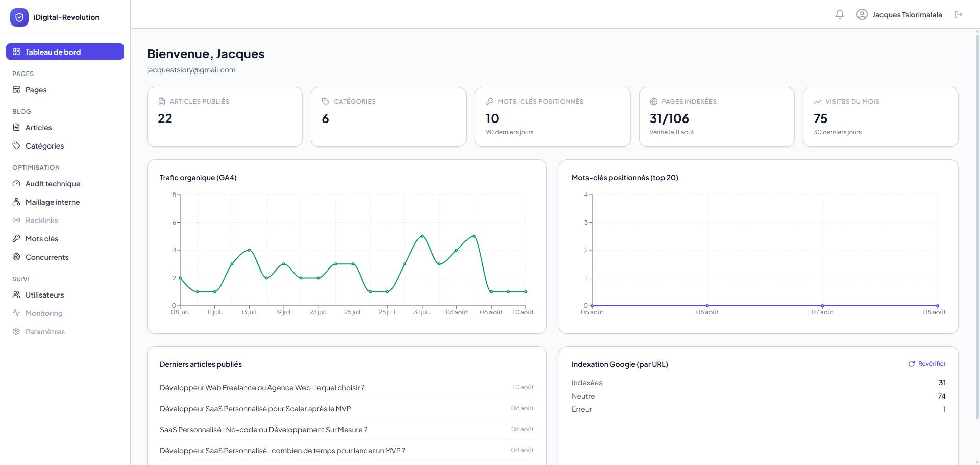Click the Concurrents target icon
980x465 pixels.
(x=16, y=257)
